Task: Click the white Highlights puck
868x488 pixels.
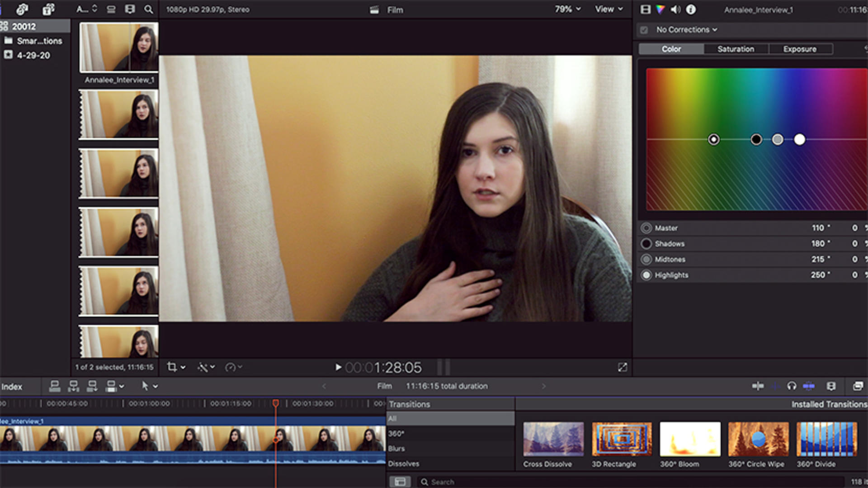Action: [800, 139]
